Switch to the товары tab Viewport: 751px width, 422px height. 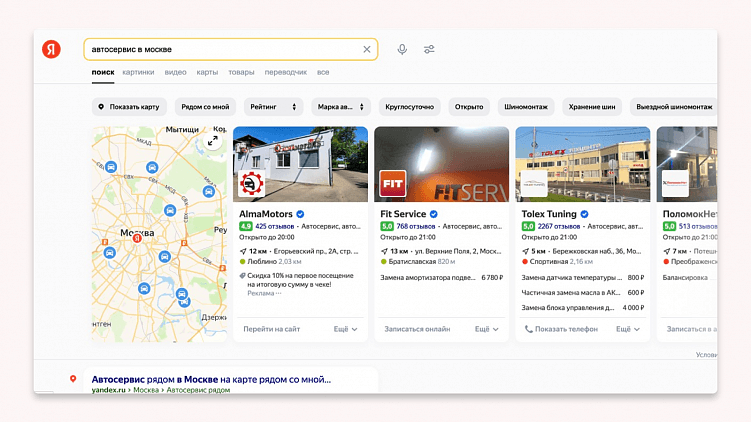click(x=241, y=72)
